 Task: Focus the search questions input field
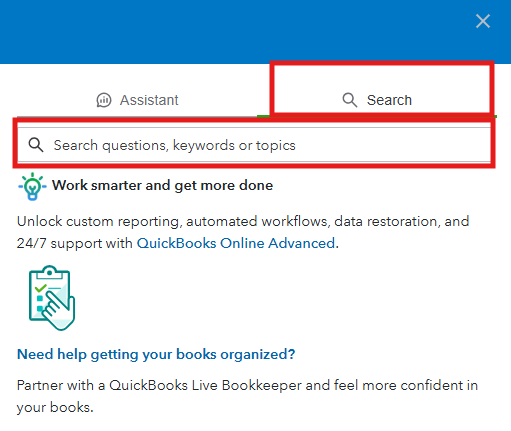tap(254, 145)
